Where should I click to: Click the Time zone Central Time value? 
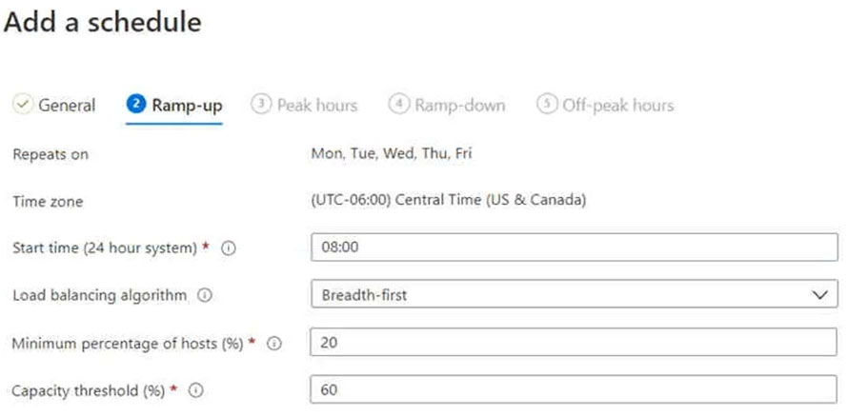pos(449,201)
